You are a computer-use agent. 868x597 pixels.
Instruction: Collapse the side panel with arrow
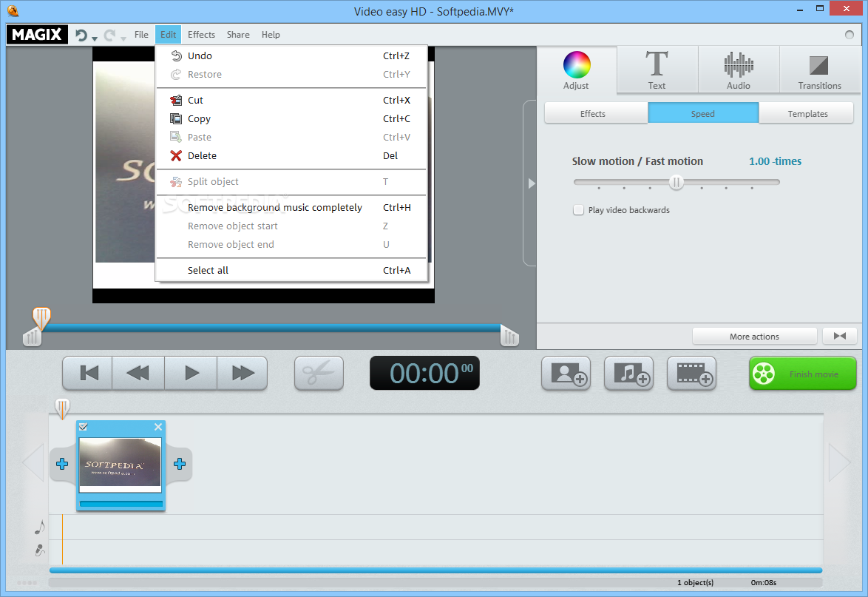[x=530, y=183]
